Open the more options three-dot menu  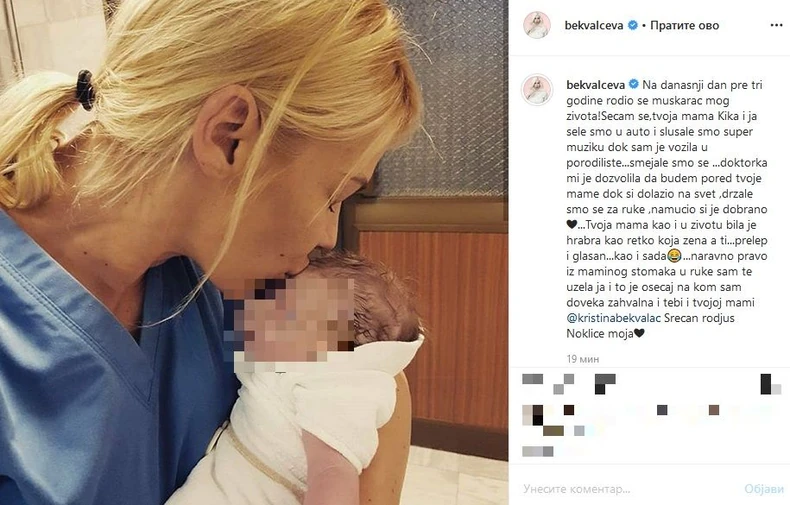pyautogui.click(x=776, y=25)
